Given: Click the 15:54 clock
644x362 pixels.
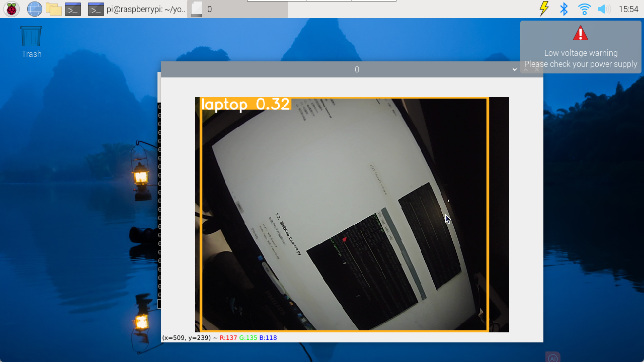Looking at the screenshot, I should pyautogui.click(x=628, y=9).
